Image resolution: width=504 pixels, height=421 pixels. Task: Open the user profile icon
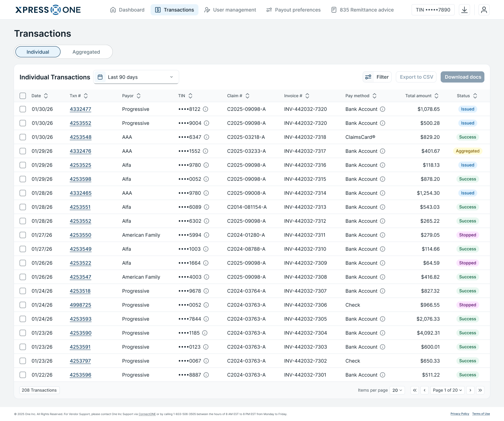pos(484,10)
